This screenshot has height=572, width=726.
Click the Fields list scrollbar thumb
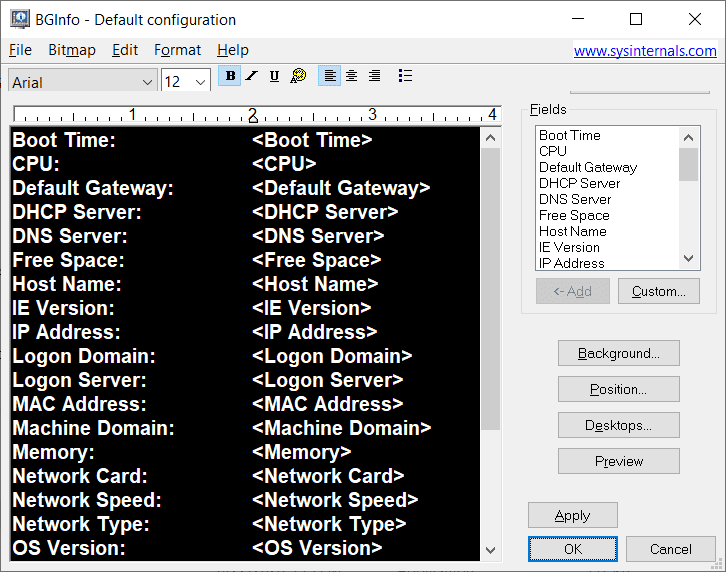point(688,164)
